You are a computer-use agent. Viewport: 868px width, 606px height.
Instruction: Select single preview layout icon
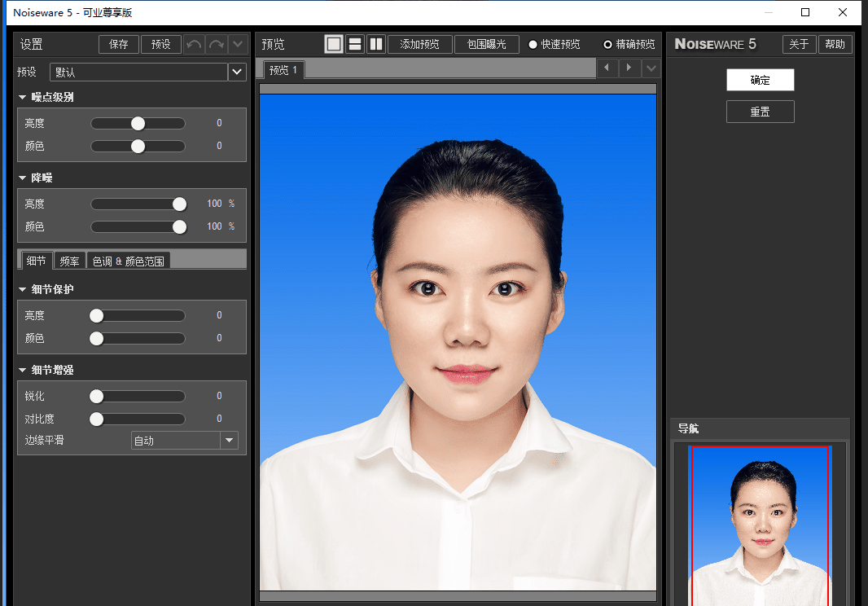click(x=334, y=44)
